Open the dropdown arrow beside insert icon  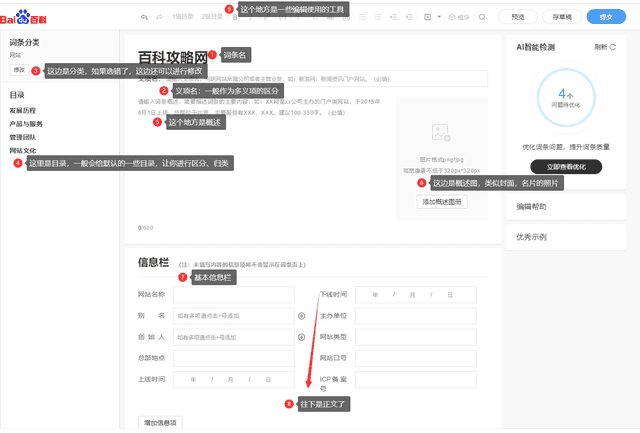[439, 17]
